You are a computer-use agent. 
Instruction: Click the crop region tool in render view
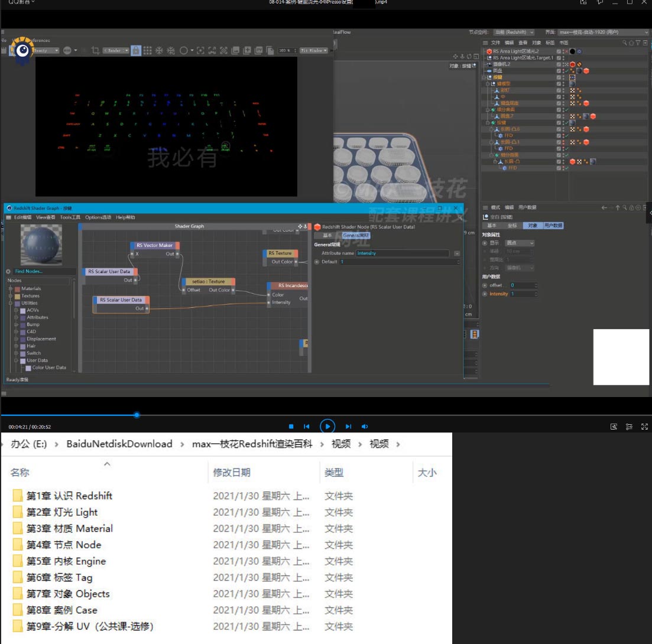click(95, 50)
